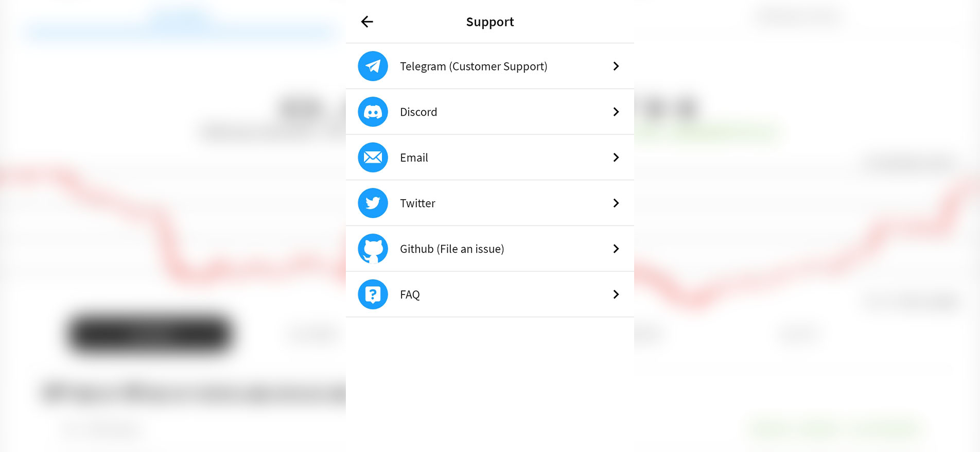Select the Discord label
The width and height of the screenshot is (980, 452).
[x=418, y=112]
